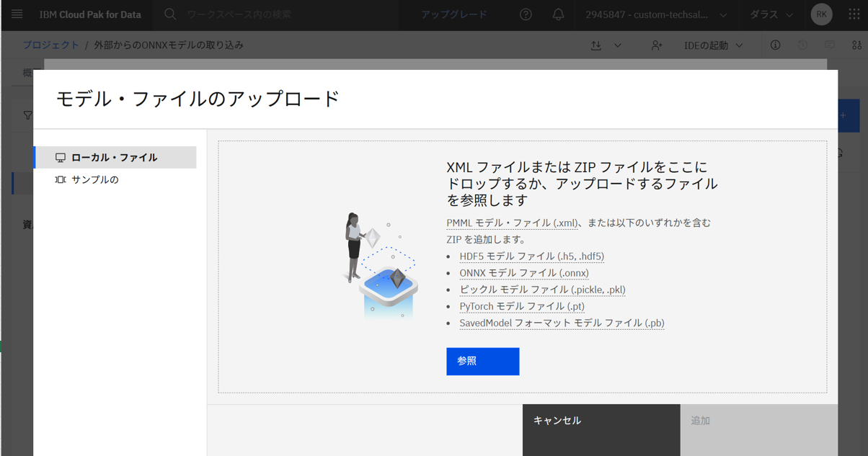
Task: Open the history clock icon
Action: 802,45
